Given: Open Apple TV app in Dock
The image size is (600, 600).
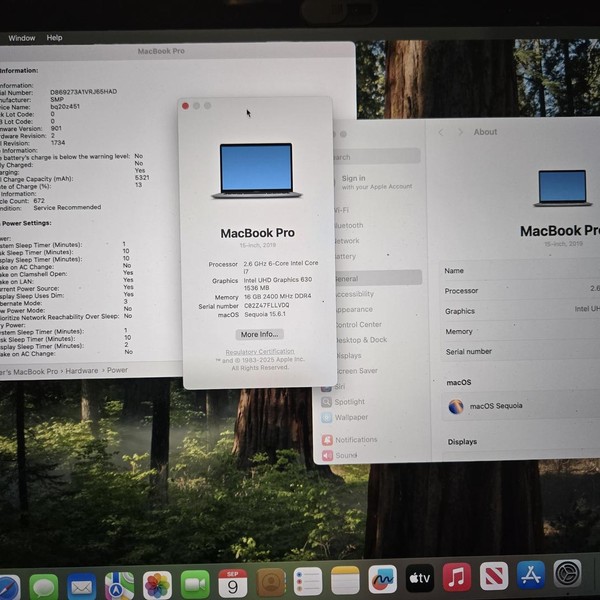Looking at the screenshot, I should coord(420,578).
